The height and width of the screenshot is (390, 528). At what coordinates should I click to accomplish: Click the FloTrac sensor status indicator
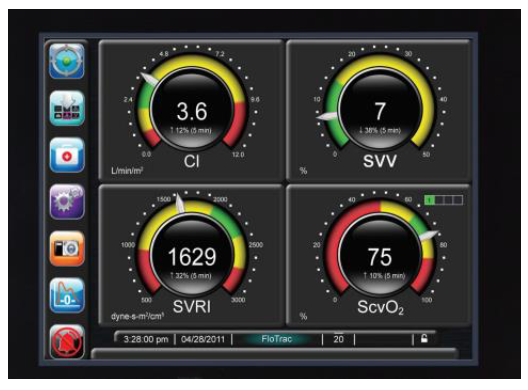[277, 339]
